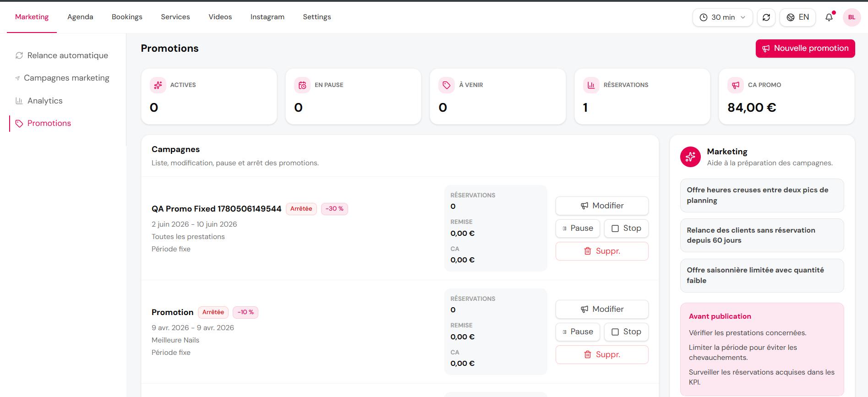Click the À venir tag icon
This screenshot has height=397, width=868.
[x=447, y=85]
